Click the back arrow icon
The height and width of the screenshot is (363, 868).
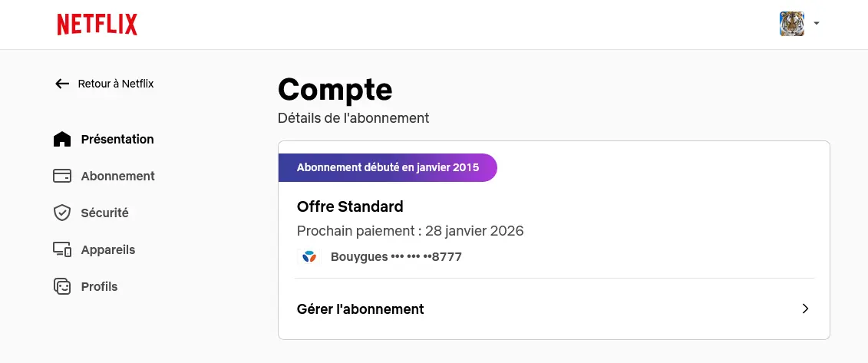[x=62, y=84]
